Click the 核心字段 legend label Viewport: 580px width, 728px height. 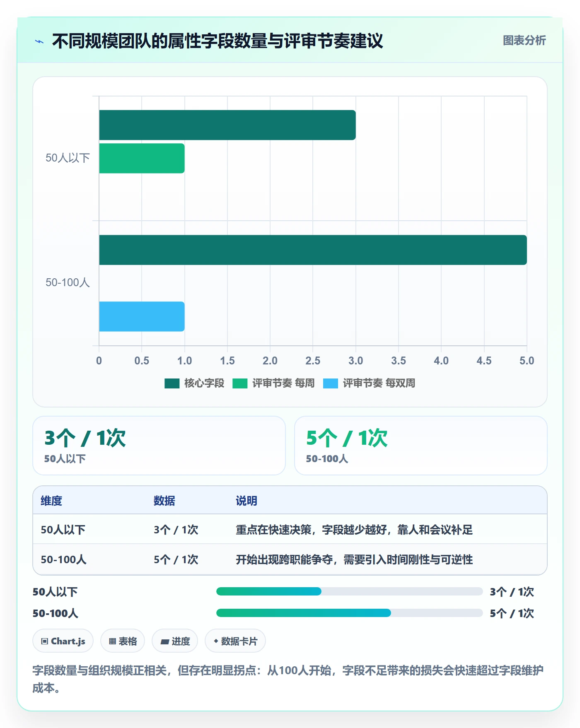pyautogui.click(x=204, y=383)
